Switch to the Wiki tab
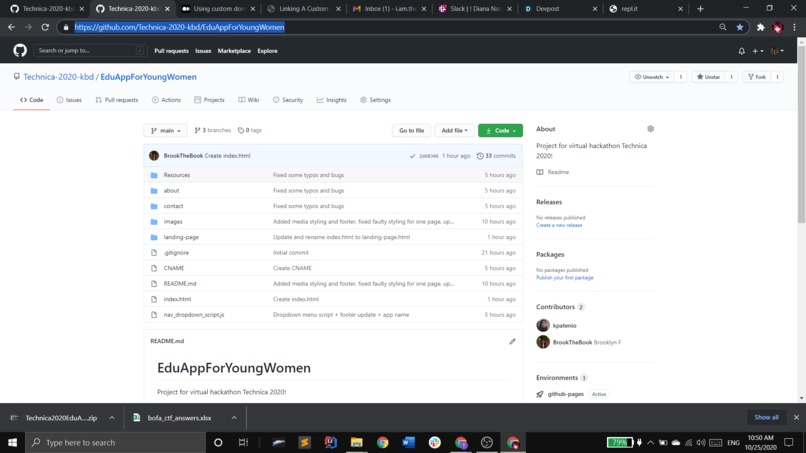 (249, 100)
